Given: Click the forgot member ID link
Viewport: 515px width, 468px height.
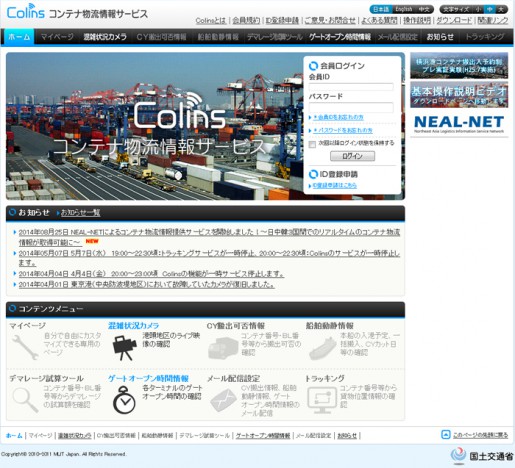Looking at the screenshot, I should (x=338, y=117).
